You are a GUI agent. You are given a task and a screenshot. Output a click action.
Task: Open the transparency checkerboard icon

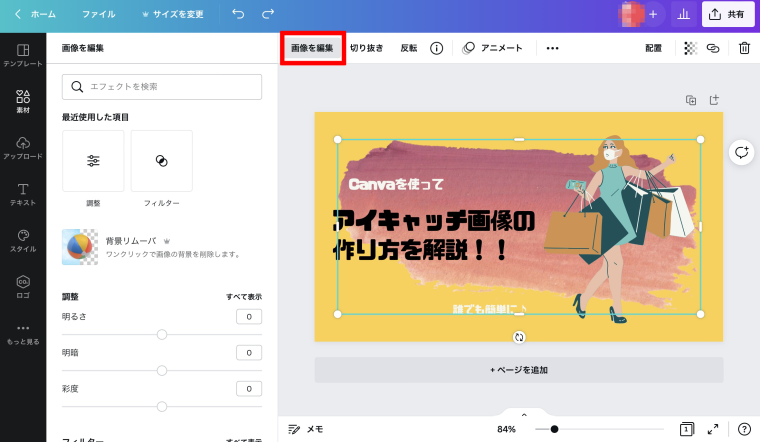click(690, 48)
